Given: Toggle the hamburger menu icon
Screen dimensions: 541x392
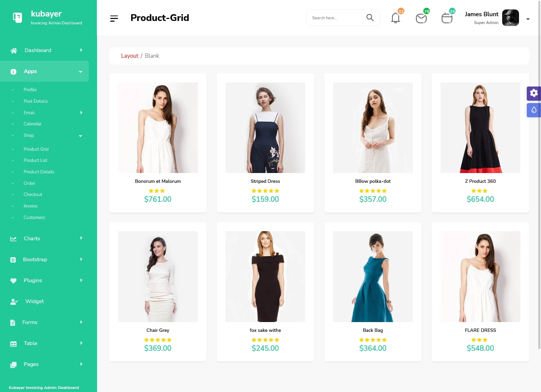Looking at the screenshot, I should click(114, 18).
